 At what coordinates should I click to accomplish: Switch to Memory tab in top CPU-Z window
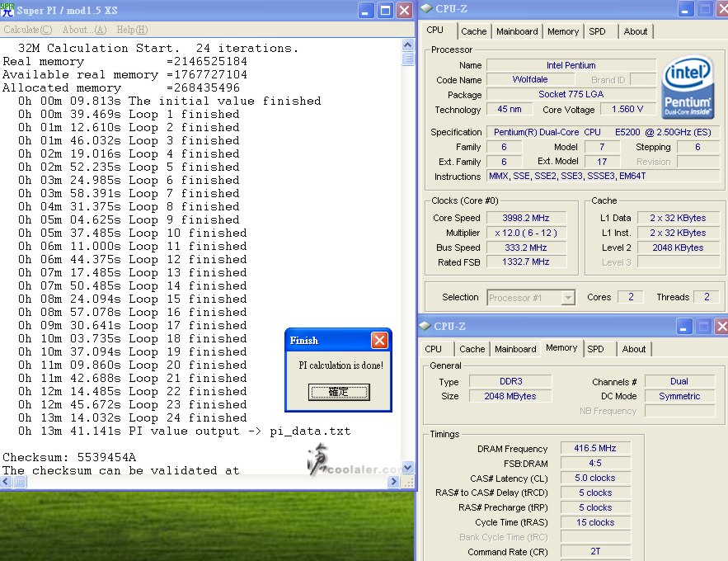click(x=563, y=31)
